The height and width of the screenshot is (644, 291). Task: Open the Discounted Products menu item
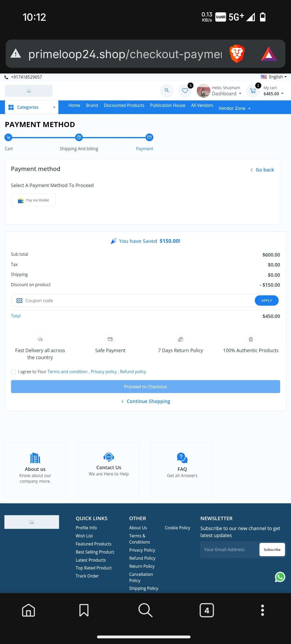pyautogui.click(x=124, y=105)
